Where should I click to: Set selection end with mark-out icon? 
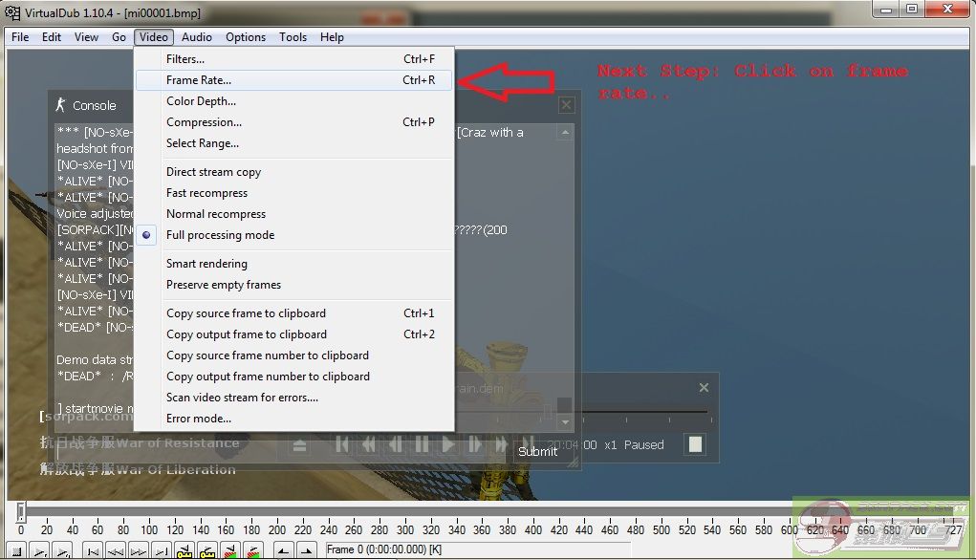(x=307, y=550)
